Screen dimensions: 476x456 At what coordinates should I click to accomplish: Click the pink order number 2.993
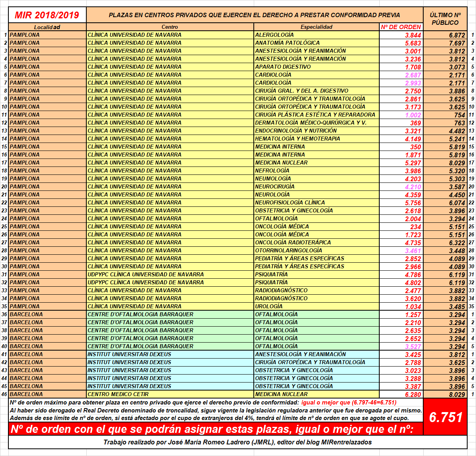tap(401, 83)
